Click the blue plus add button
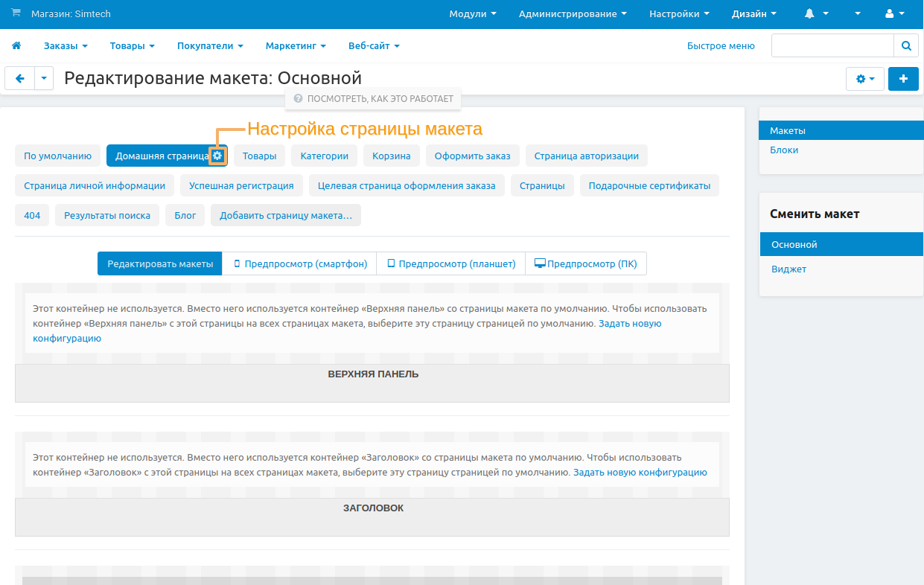 [903, 79]
